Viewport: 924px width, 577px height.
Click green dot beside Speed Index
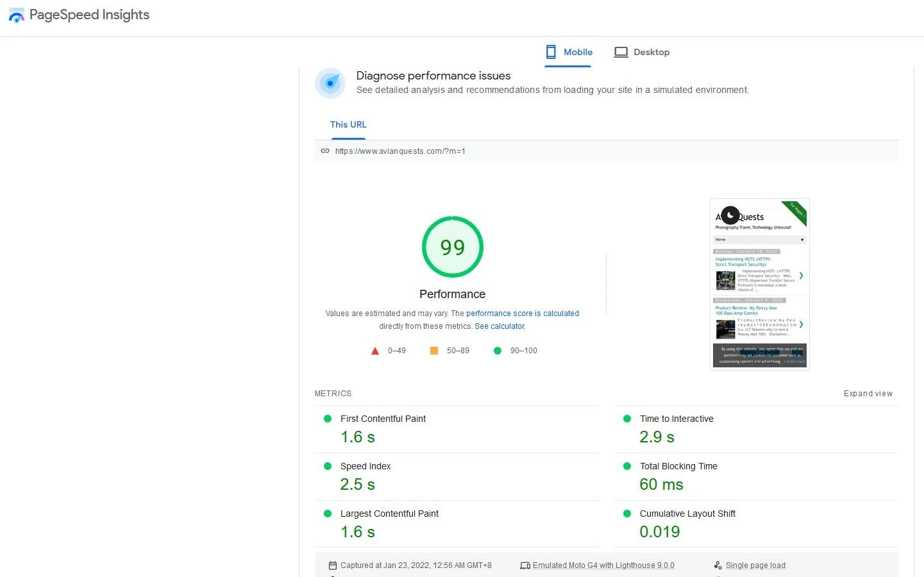(328, 466)
